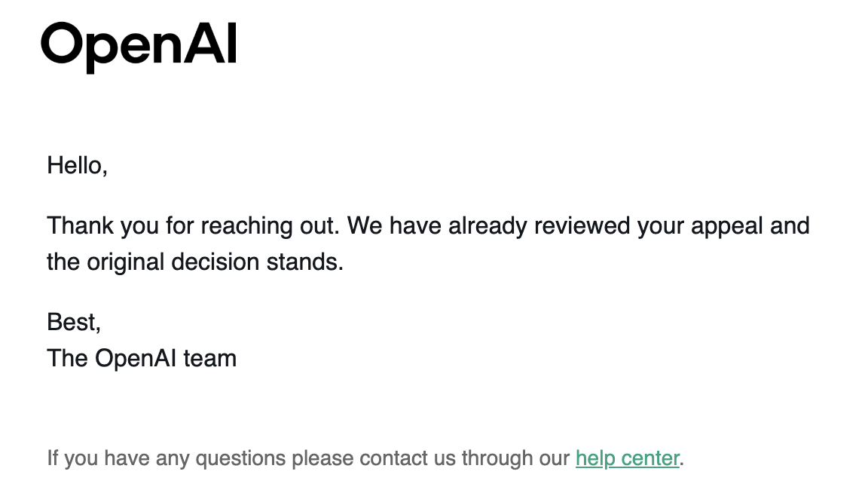868x499 pixels.
Task: Click the 'AI' letters of the logo
Action: click(211, 44)
